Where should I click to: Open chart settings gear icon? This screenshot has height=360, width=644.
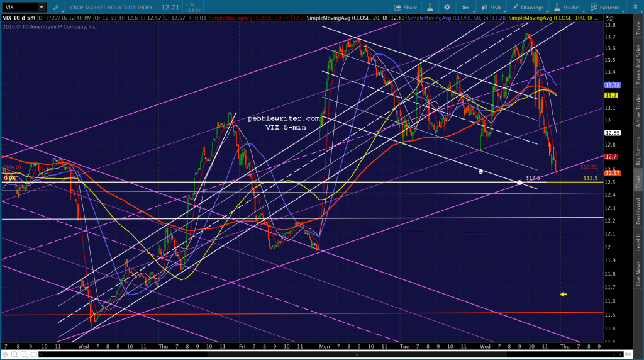pos(447,7)
